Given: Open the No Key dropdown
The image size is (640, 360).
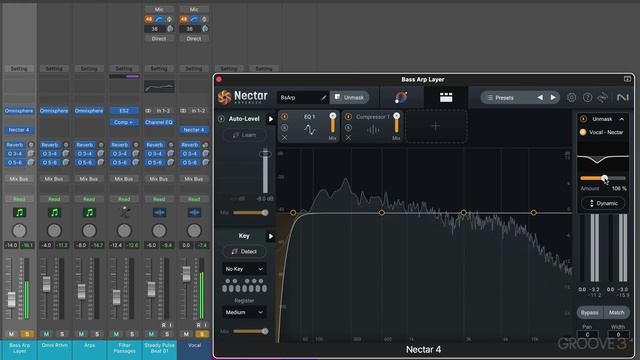Looking at the screenshot, I should click(244, 269).
